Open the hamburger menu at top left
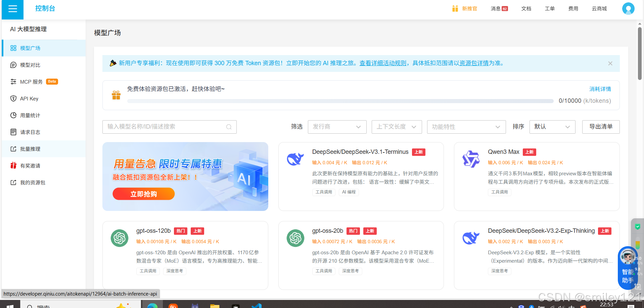 tap(12, 9)
